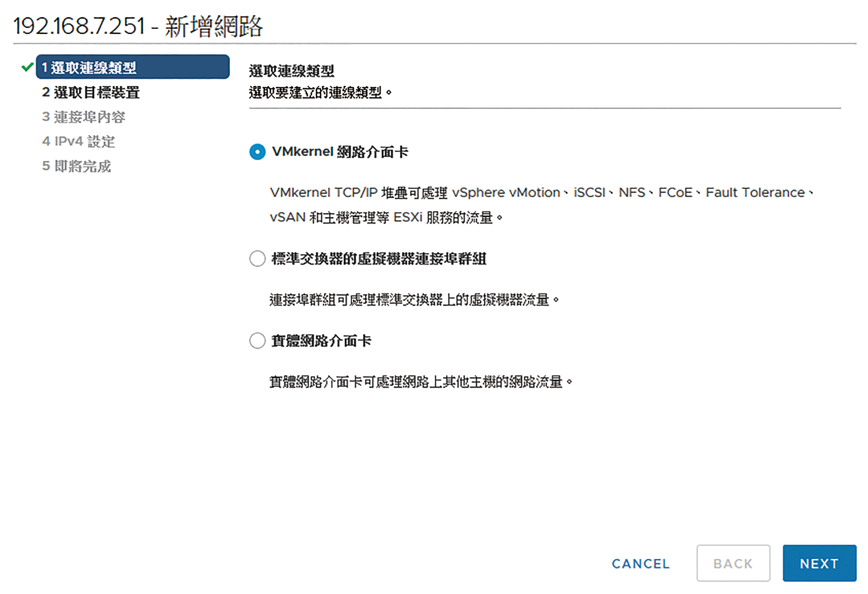Select the VMkernel 網路介面卡 radio button

point(257,152)
